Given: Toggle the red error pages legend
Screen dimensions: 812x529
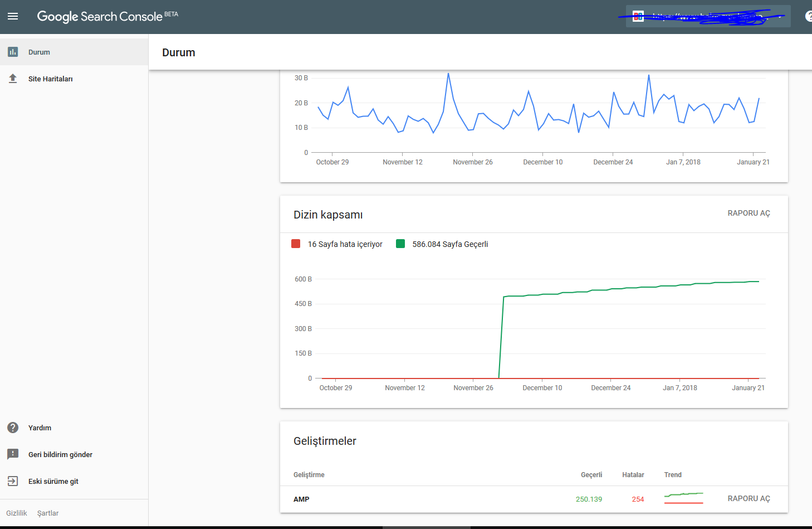Looking at the screenshot, I should click(x=296, y=244).
